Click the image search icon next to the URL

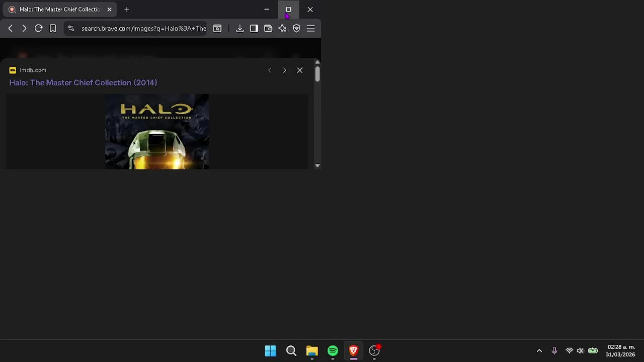click(x=217, y=29)
